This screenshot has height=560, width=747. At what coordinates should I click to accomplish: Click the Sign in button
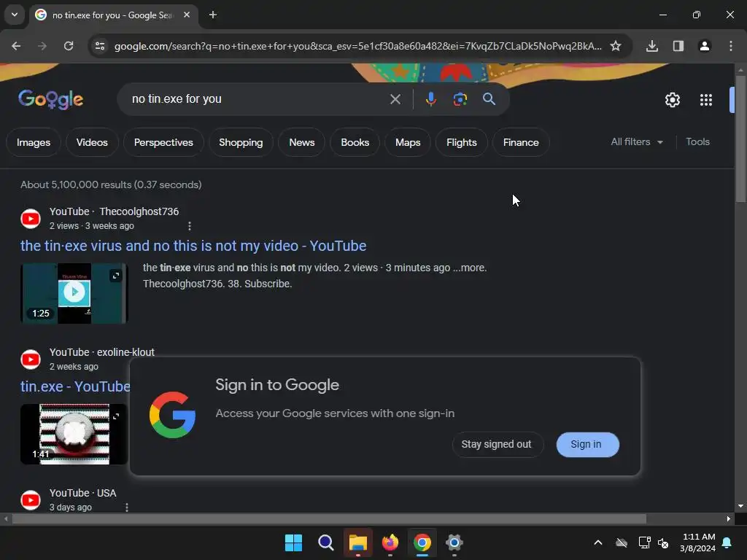pos(587,444)
